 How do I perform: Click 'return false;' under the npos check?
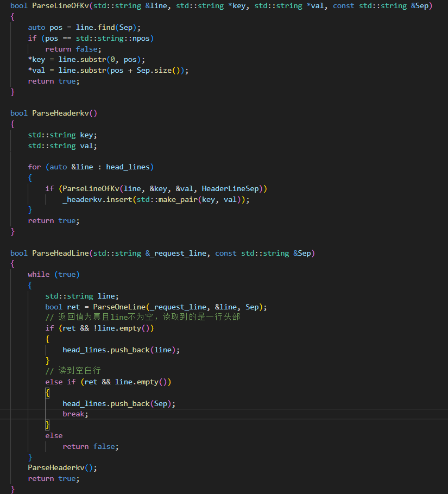73,49
